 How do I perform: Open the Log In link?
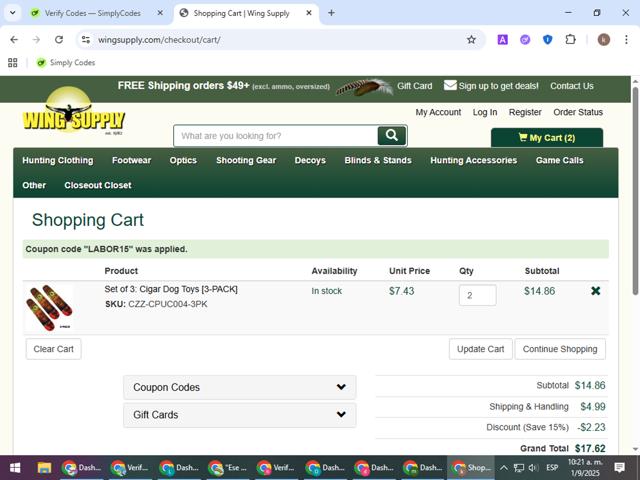(485, 112)
